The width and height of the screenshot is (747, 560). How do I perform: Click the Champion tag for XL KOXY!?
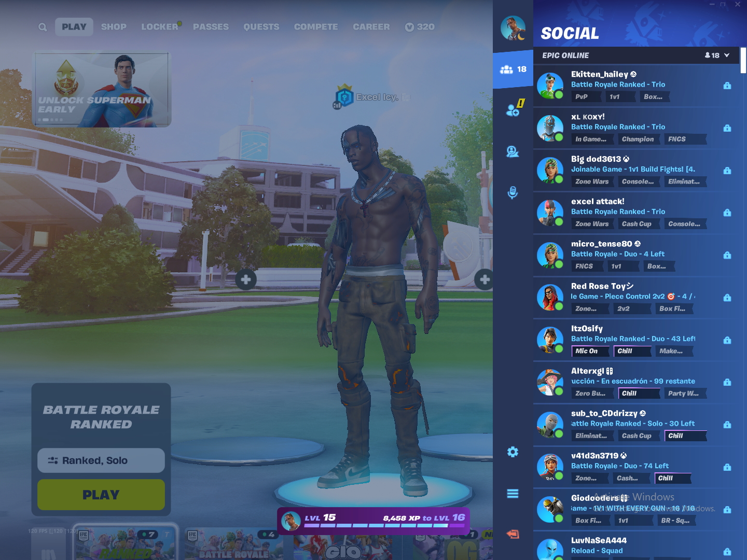[x=638, y=139]
